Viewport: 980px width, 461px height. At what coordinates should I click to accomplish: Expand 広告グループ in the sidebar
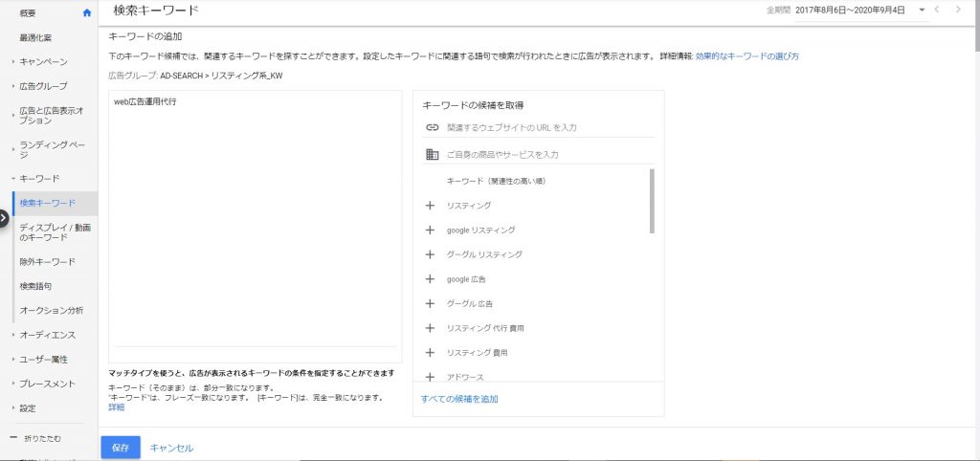tap(13, 86)
